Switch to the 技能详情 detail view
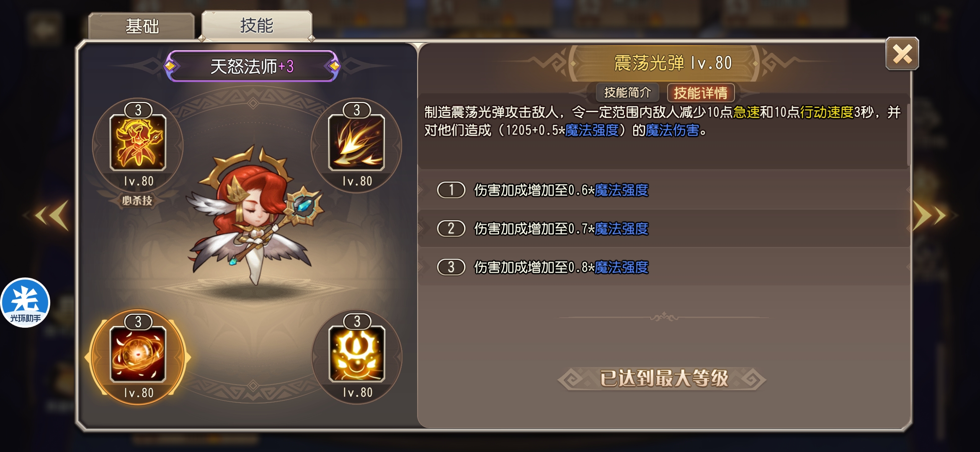Image resolution: width=980 pixels, height=452 pixels. coord(700,92)
